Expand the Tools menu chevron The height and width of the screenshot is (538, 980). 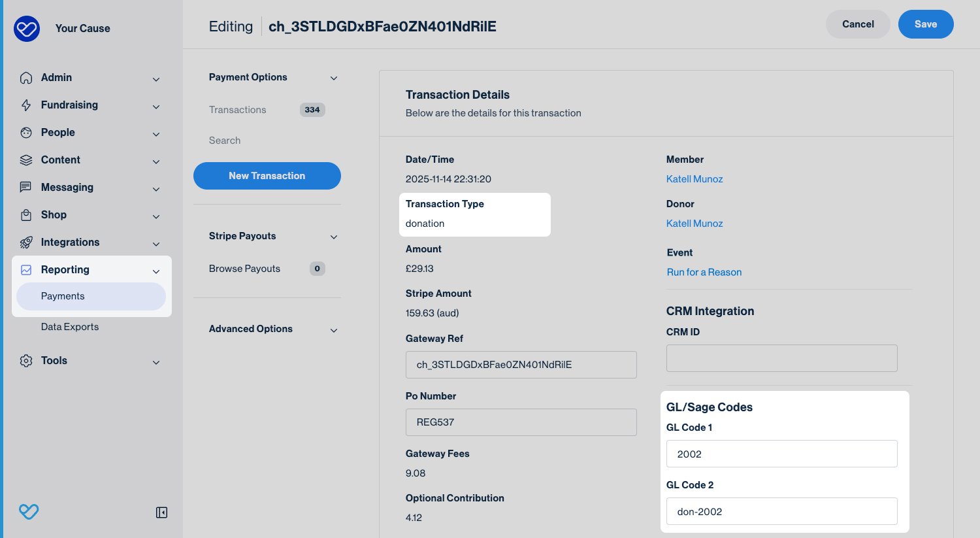coord(156,362)
